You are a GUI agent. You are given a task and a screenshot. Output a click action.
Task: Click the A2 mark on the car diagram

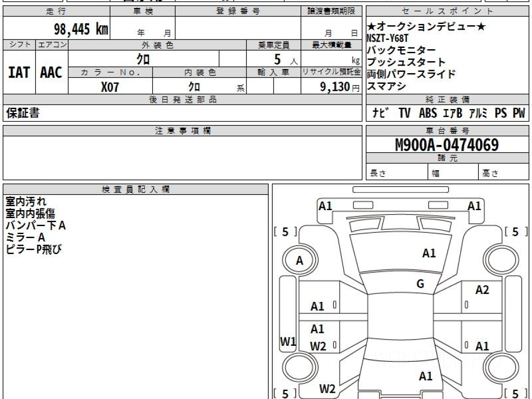point(482,290)
